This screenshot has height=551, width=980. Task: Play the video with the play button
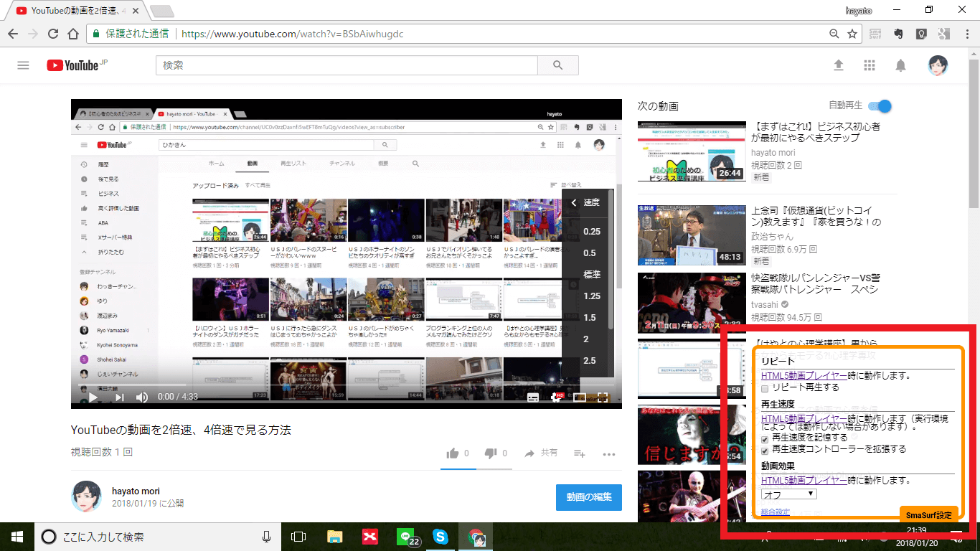pyautogui.click(x=93, y=397)
